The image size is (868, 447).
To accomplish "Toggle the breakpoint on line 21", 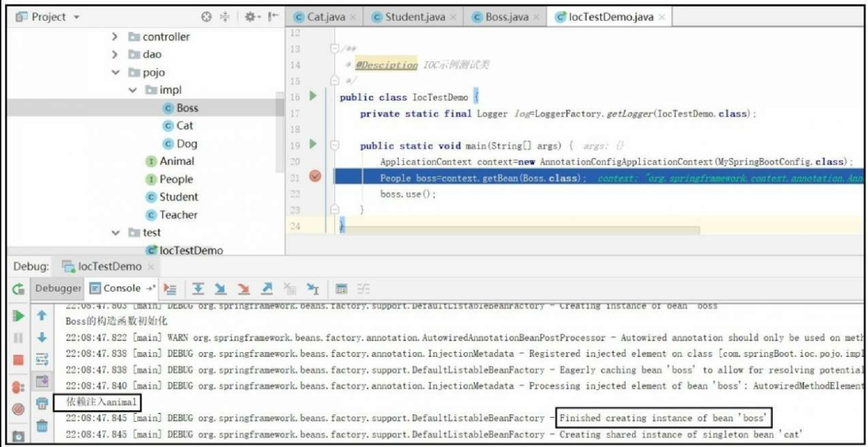I will 315,177.
